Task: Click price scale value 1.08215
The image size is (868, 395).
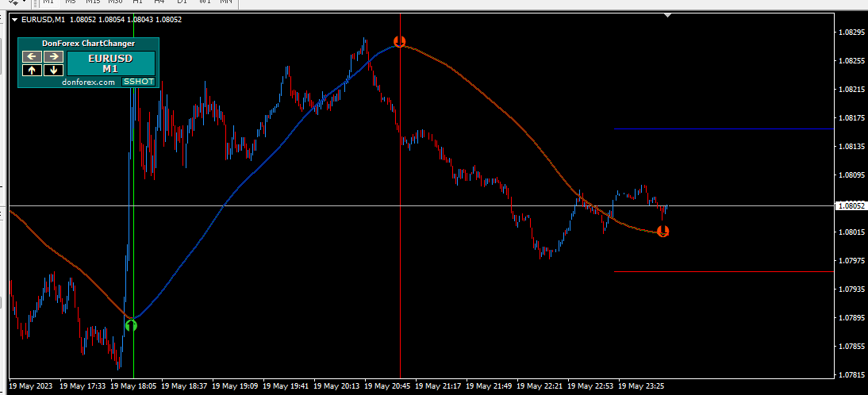Action: click(x=852, y=89)
